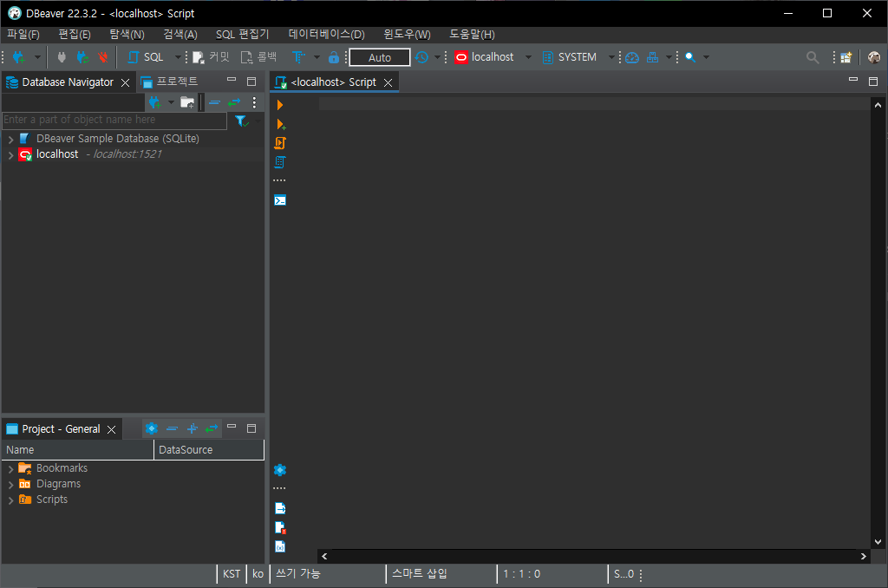Toggle SQL variables panel icon
The height and width of the screenshot is (588, 888).
(280, 546)
